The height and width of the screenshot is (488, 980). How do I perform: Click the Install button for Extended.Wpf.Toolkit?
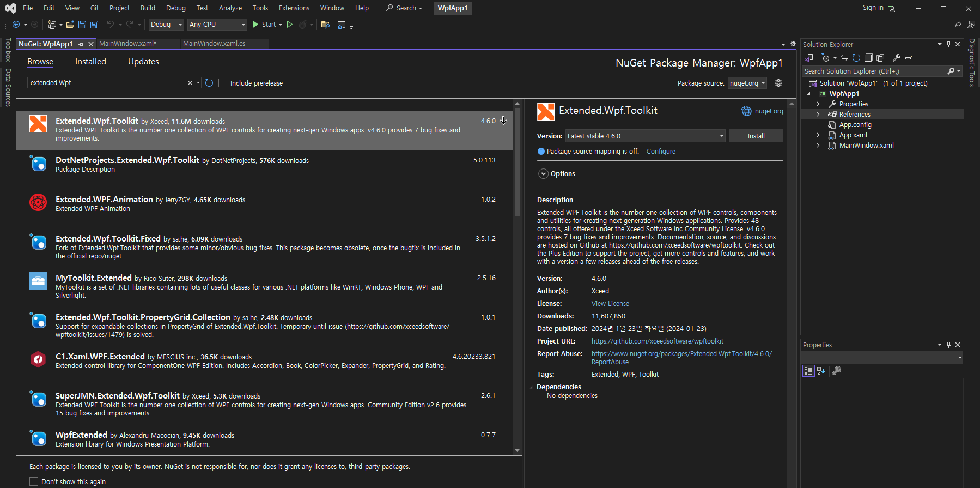click(756, 136)
